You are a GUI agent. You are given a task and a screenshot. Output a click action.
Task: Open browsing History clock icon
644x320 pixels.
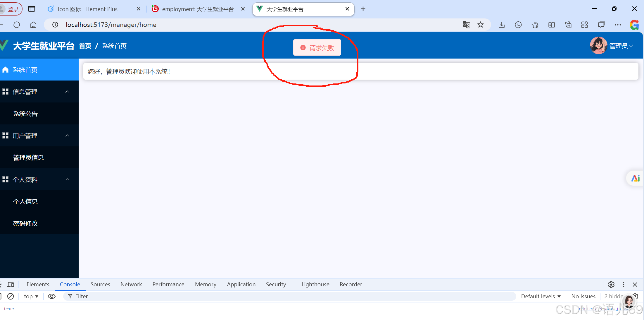pyautogui.click(x=518, y=25)
